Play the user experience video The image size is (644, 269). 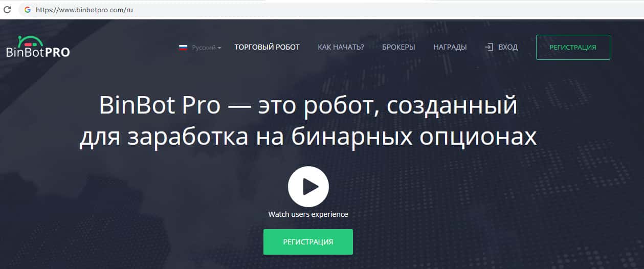pos(308,187)
